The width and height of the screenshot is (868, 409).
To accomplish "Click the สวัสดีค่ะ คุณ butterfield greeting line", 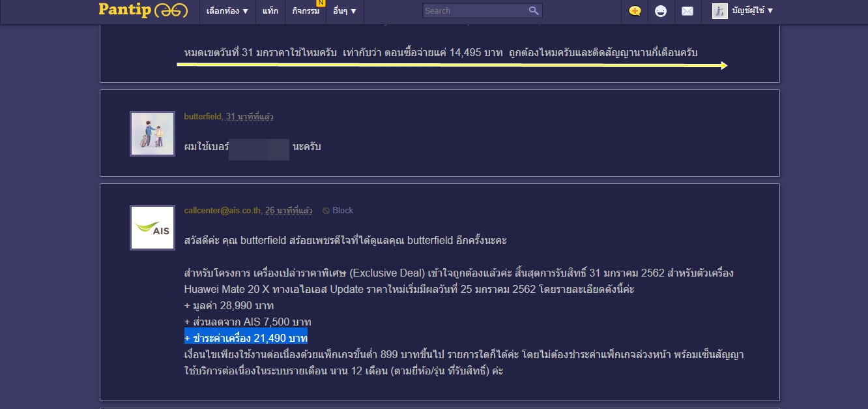I will coord(345,240).
